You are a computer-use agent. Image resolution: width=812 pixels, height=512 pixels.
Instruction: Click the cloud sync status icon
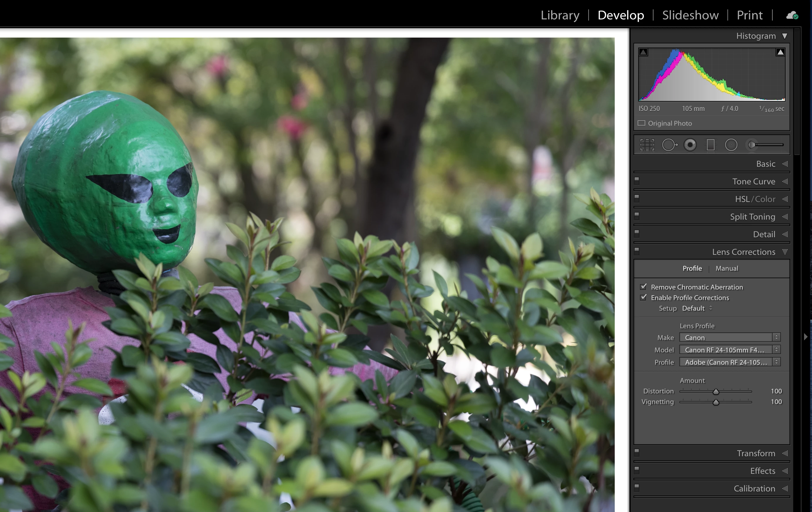tap(792, 16)
